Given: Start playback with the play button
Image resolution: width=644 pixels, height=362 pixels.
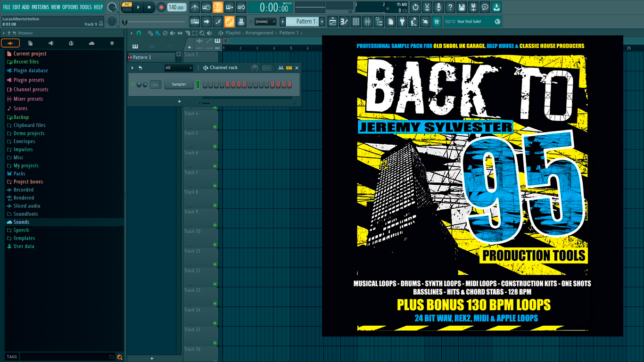Looking at the screenshot, I should [138, 7].
